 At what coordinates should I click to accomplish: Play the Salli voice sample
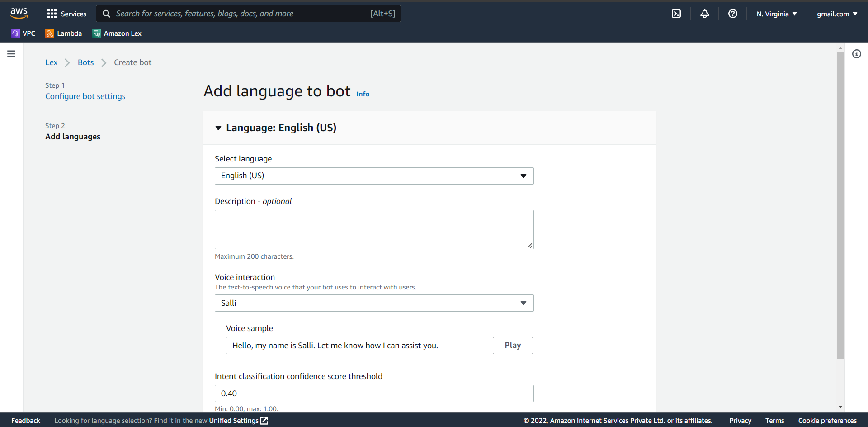pos(512,345)
